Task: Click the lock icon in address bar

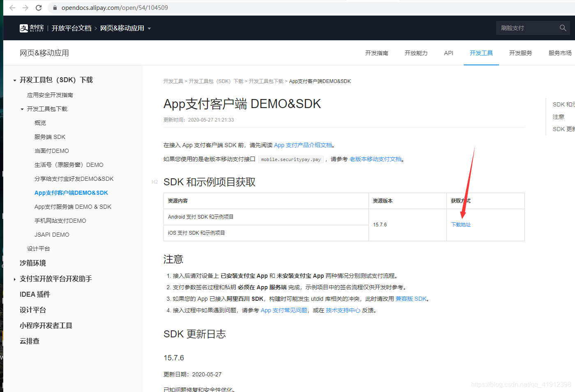Action: 55,8
